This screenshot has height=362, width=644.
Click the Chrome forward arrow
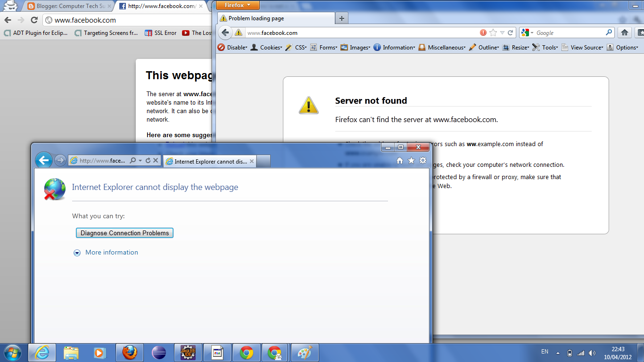(21, 20)
